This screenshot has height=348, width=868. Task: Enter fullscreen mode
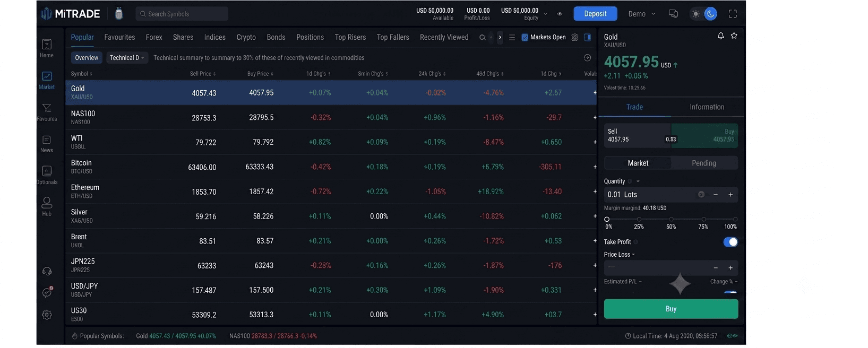click(x=733, y=14)
